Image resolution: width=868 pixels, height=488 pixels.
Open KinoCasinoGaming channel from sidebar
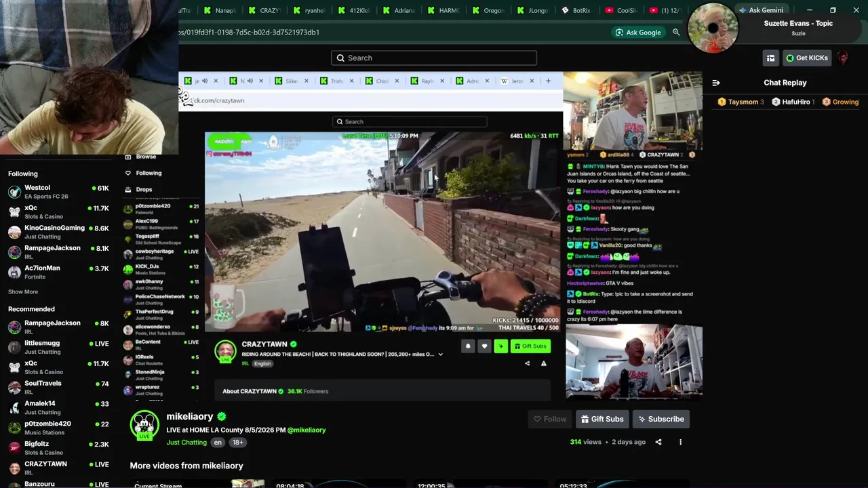click(x=58, y=232)
